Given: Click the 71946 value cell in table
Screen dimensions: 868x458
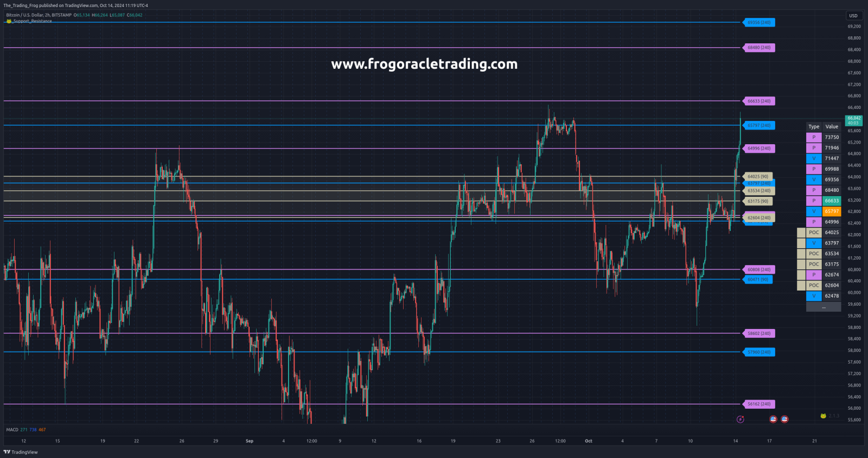Looking at the screenshot, I should [x=832, y=148].
